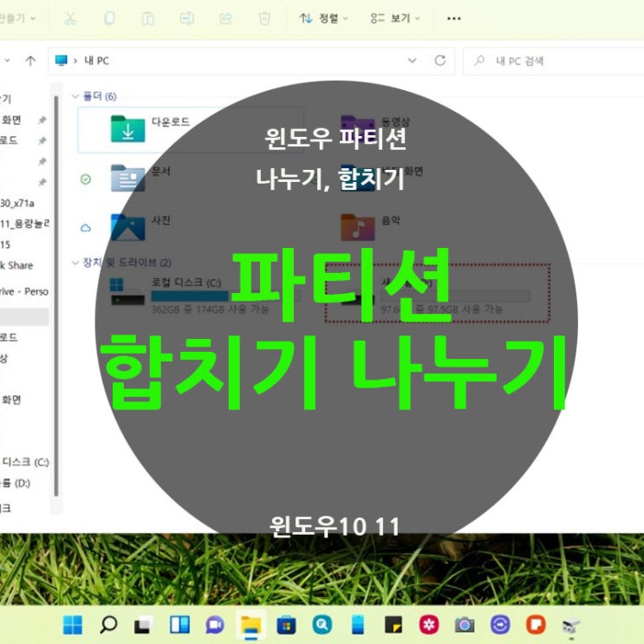Select the 11_용량늘리 item in the navigation pane
Screen dimensions: 644x644
(x=24, y=224)
